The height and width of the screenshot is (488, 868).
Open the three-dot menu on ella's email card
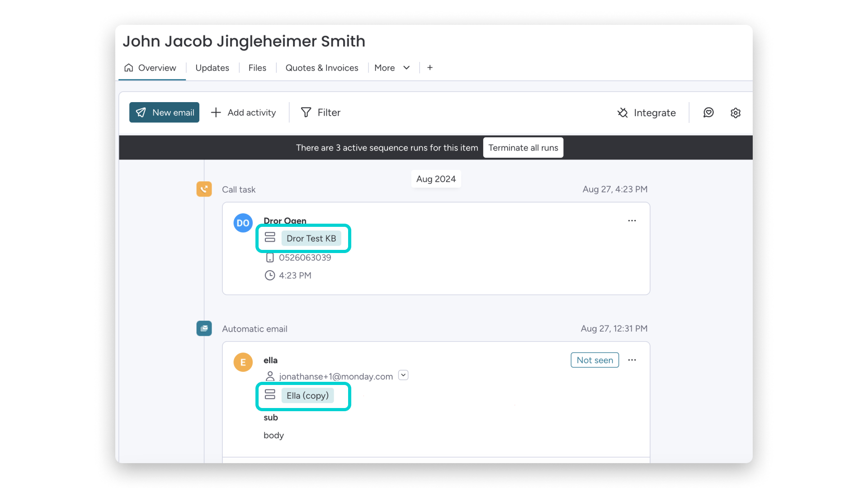(632, 360)
